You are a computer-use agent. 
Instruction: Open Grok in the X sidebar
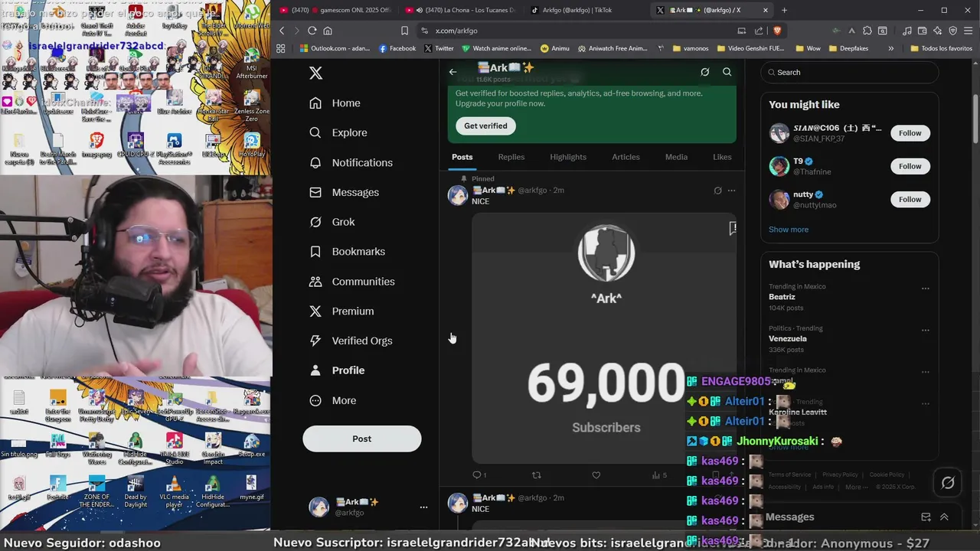(x=332, y=222)
